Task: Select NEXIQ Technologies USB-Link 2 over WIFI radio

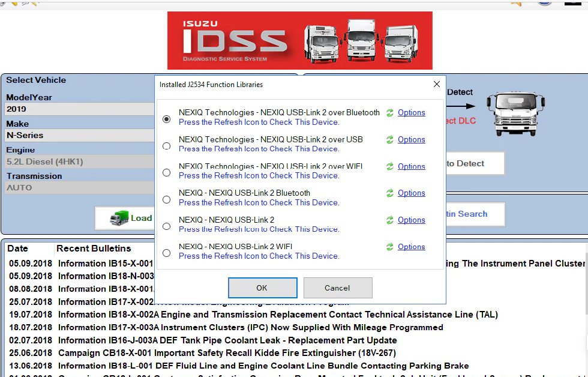Action: coord(167,172)
